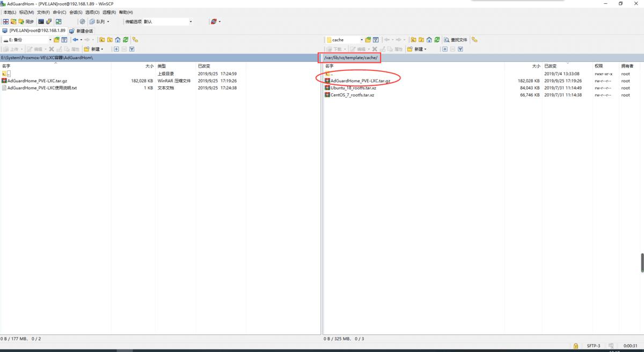644x352 pixels.
Task: Open the 标记(M) menu
Action: coord(26,12)
